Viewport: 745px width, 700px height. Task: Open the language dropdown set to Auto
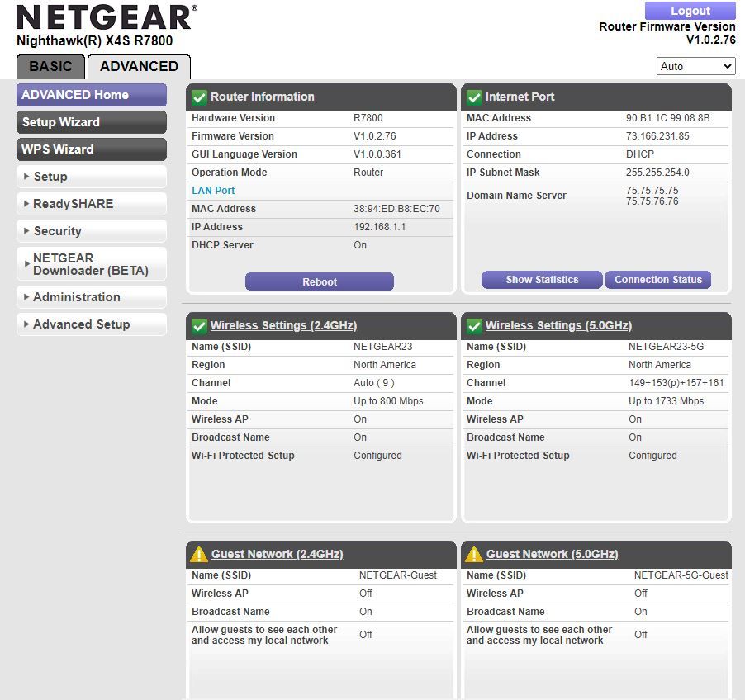[696, 66]
